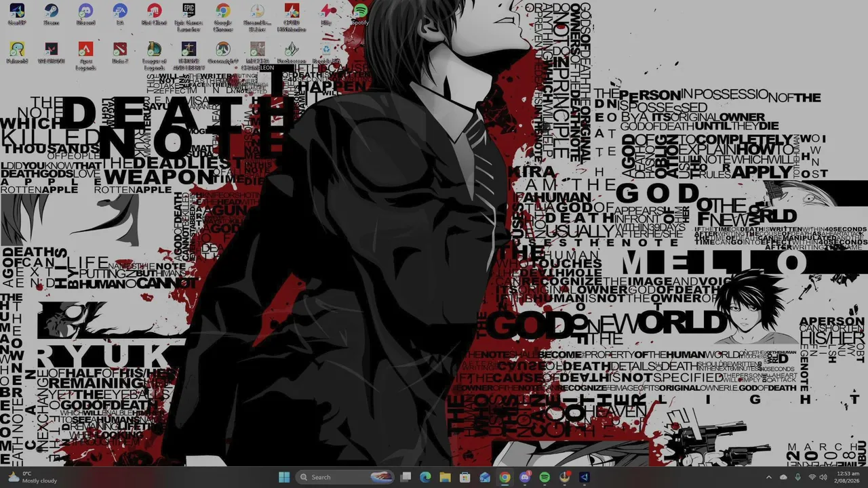Image resolution: width=868 pixels, height=488 pixels.
Task: Select the Riot Client desktop shortcut
Action: (x=154, y=14)
